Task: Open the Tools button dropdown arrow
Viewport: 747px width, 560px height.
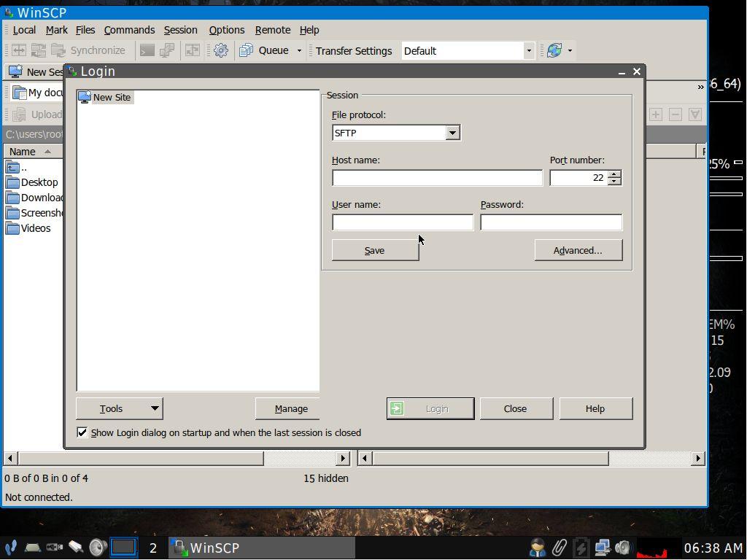Action: [x=155, y=408]
